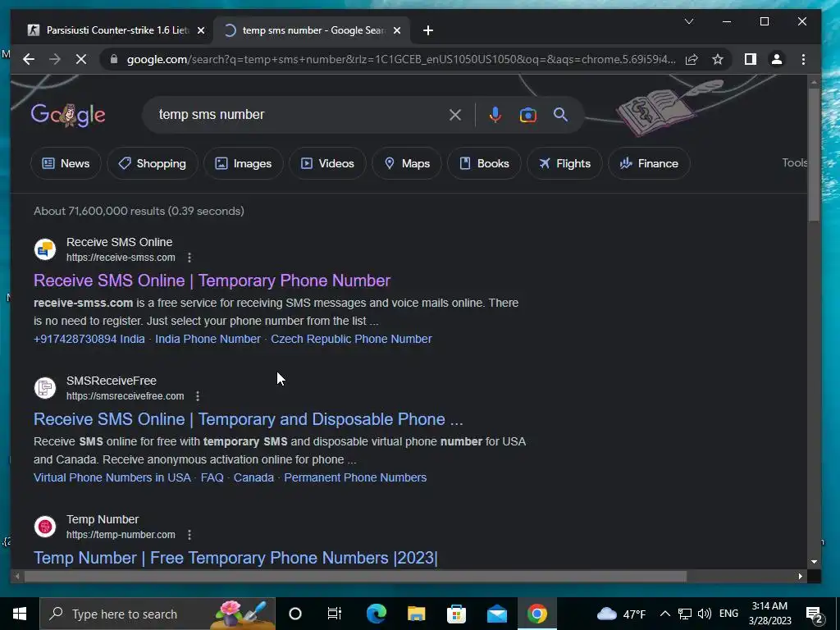Filter results by Shopping
The width and height of the screenshot is (840, 630).
pos(153,163)
